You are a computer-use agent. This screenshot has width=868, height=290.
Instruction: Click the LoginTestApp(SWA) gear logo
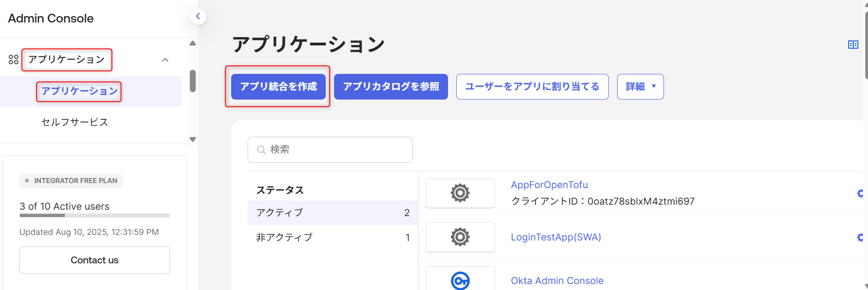pyautogui.click(x=460, y=237)
